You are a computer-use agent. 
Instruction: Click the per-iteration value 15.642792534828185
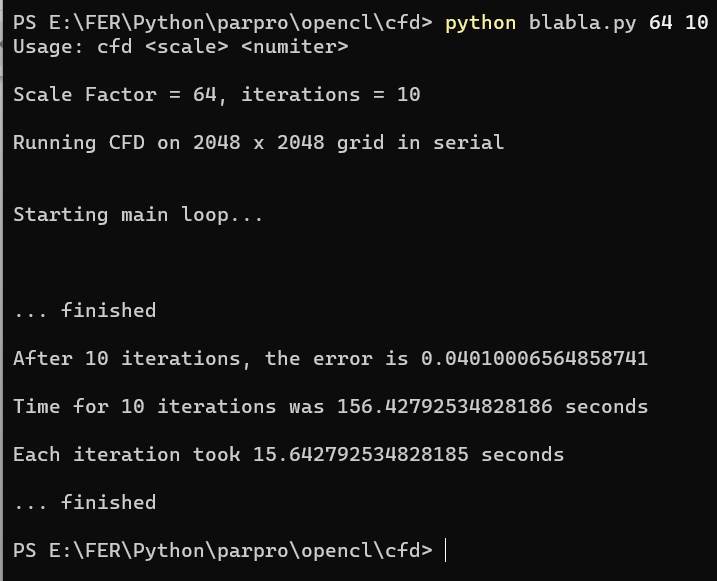pos(361,454)
